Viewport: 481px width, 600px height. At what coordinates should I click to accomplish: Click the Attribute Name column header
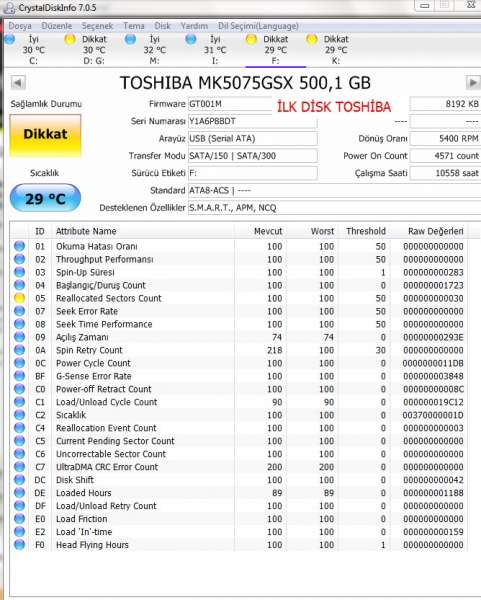coord(142,231)
